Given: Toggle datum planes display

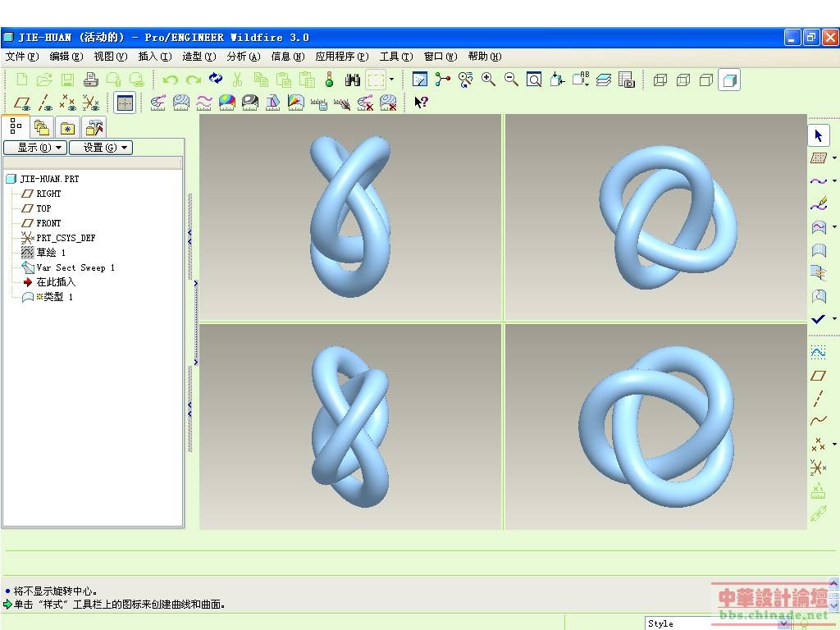Looking at the screenshot, I should tap(22, 103).
